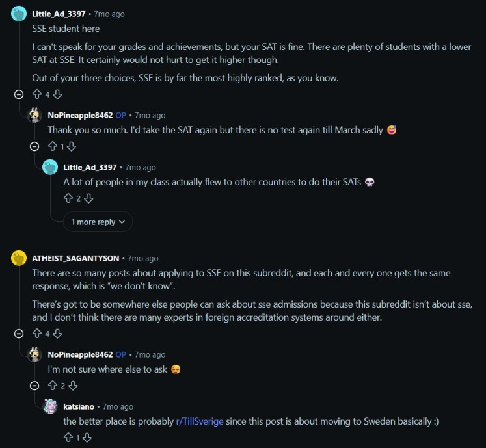Click the '7mo ago' timestamp on katsiano's comment
486x448 pixels.
pyautogui.click(x=118, y=406)
